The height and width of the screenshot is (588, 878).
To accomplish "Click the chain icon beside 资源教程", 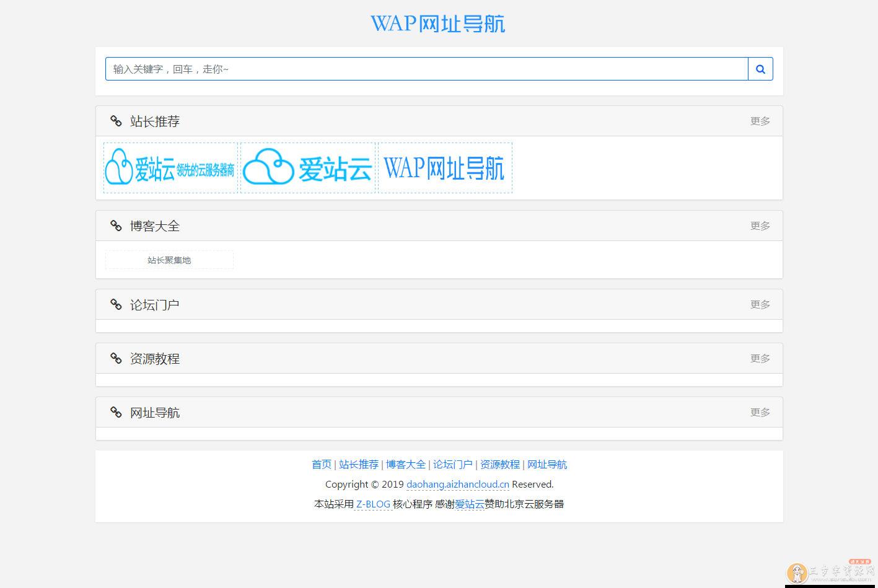I will coord(116,358).
